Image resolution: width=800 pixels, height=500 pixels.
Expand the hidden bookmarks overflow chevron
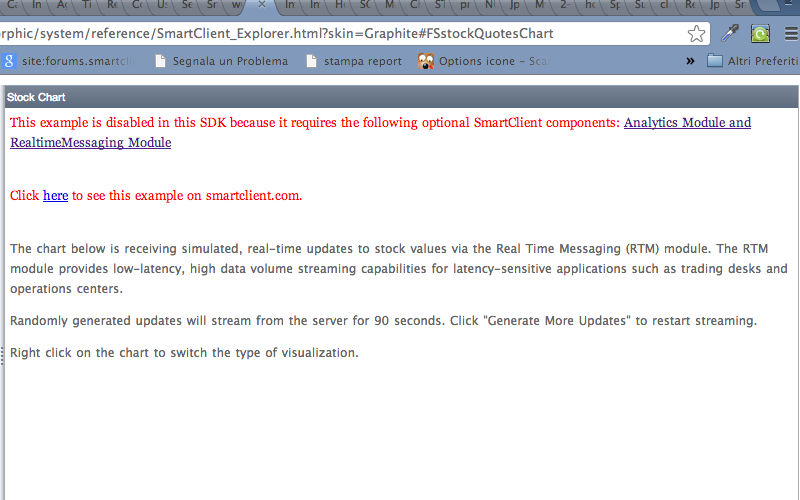(690, 61)
